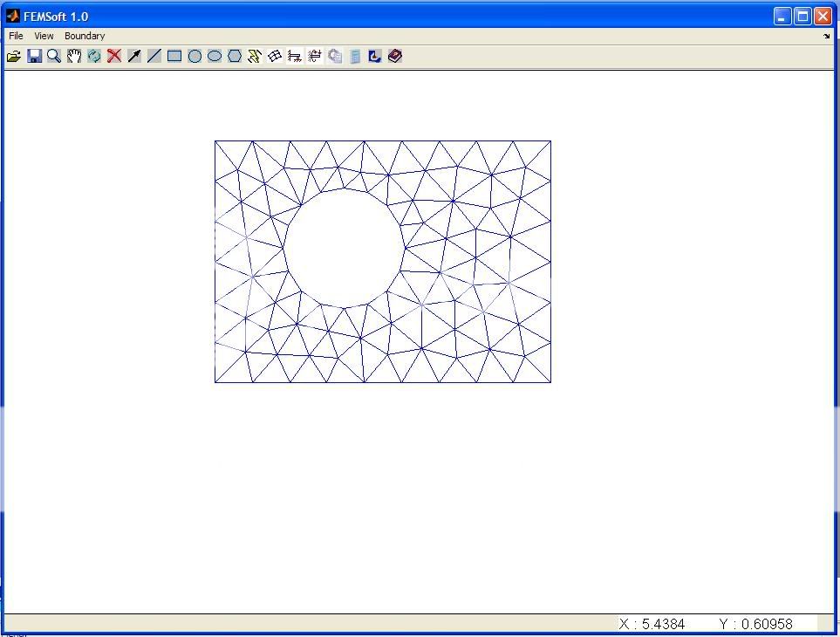Open the Boundary menu
The width and height of the screenshot is (840, 637).
pyautogui.click(x=85, y=36)
